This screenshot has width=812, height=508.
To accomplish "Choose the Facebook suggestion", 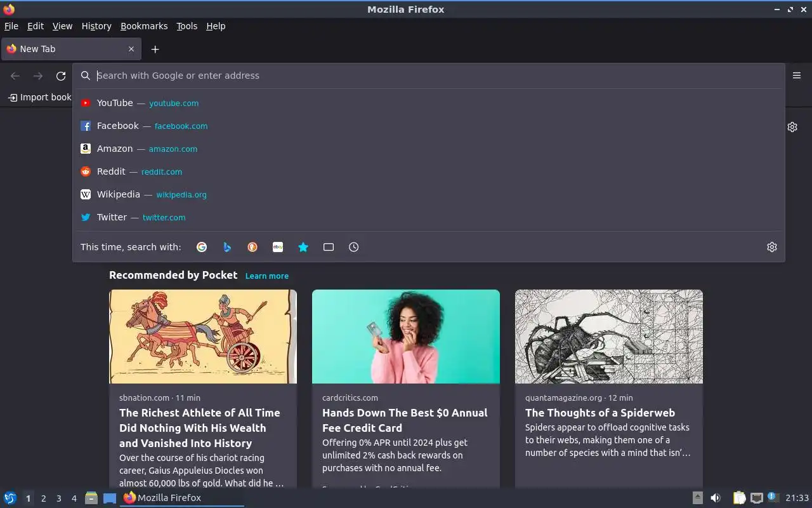I will coord(429,126).
